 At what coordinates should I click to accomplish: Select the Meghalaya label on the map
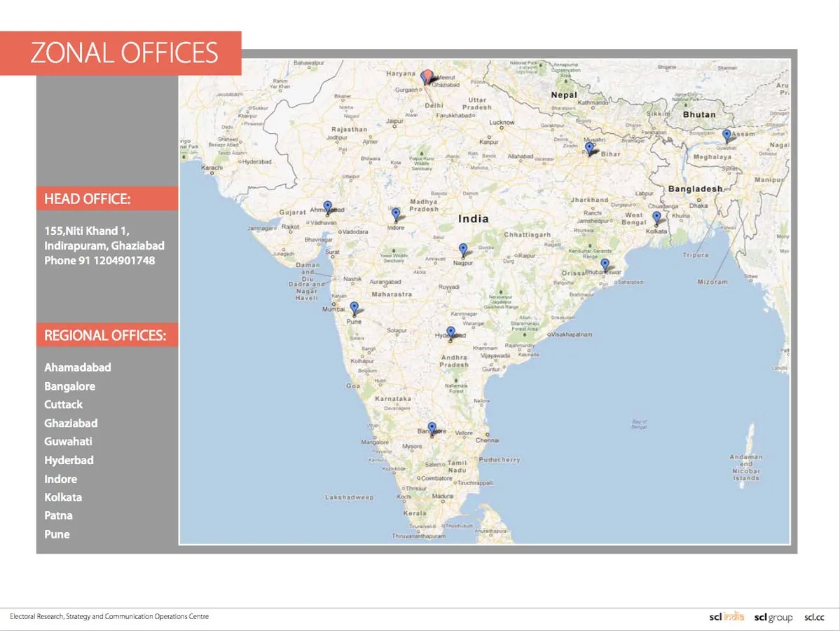click(x=712, y=157)
